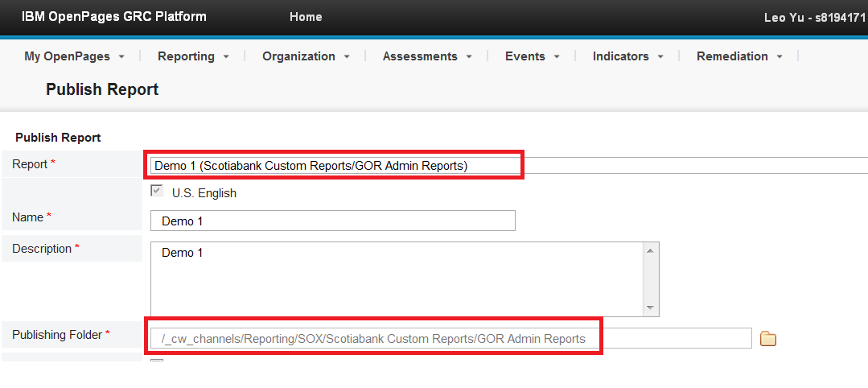This screenshot has width=868, height=388.
Task: Open the Publishing Folder browse folder icon
Action: click(x=767, y=338)
